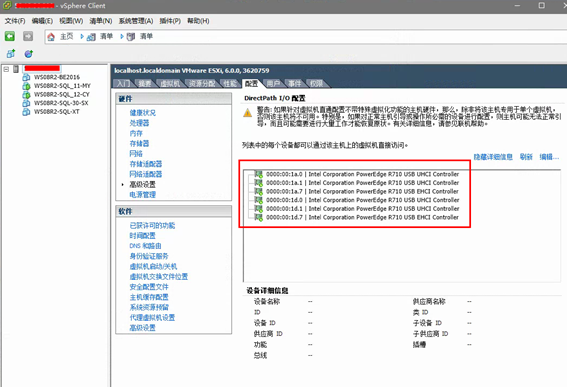Open the 清单(N) menu
This screenshot has width=567, height=387.
click(101, 21)
